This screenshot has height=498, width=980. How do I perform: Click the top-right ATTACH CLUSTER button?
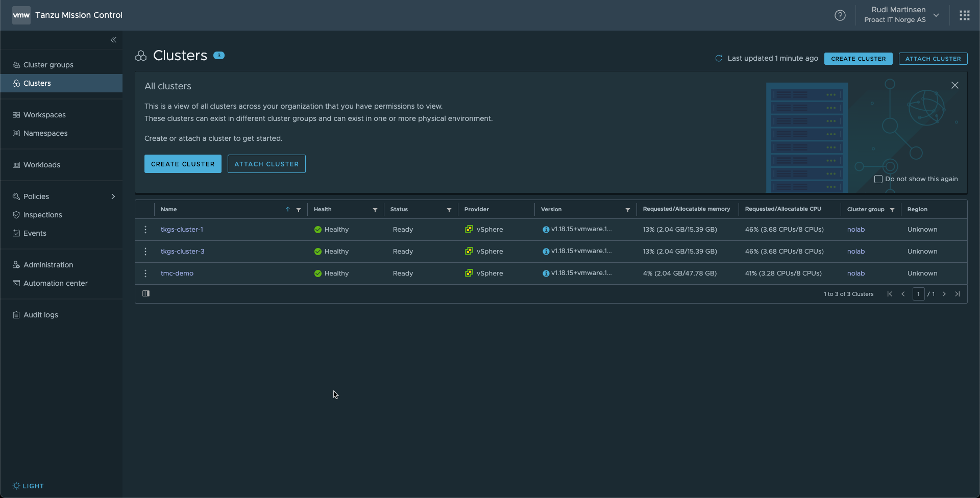pos(933,59)
